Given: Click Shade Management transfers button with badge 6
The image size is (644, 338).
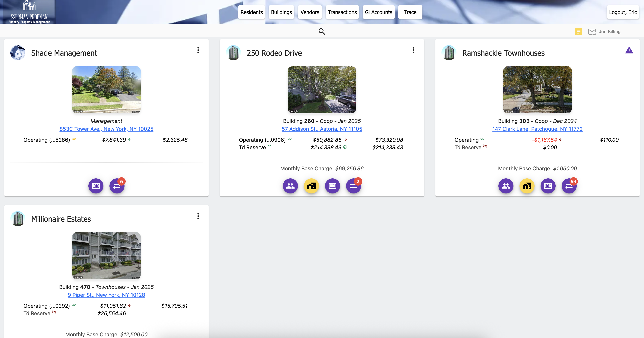Looking at the screenshot, I should [x=117, y=186].
